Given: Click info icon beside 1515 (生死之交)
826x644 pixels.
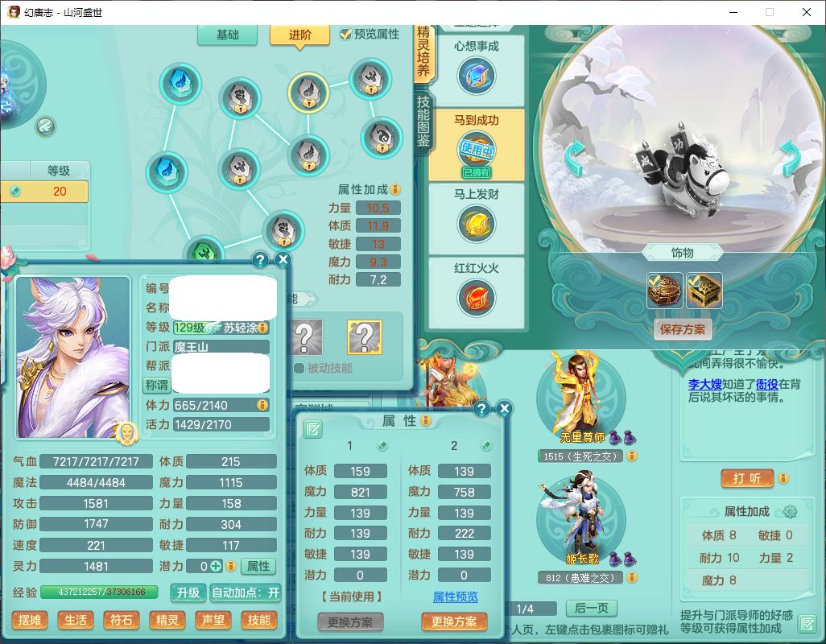Looking at the screenshot, I should (631, 456).
